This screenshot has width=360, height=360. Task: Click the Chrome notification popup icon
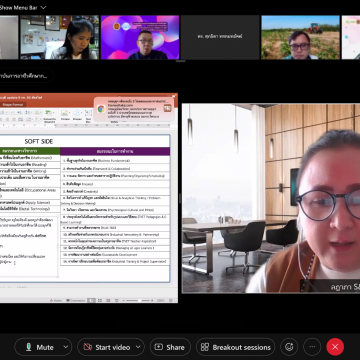point(101,109)
